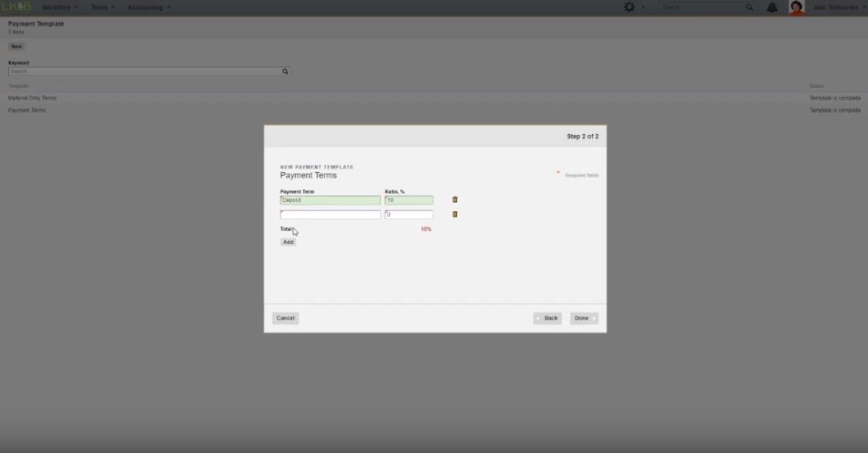The width and height of the screenshot is (868, 453).
Task: Click the user profile avatar
Action: point(796,7)
